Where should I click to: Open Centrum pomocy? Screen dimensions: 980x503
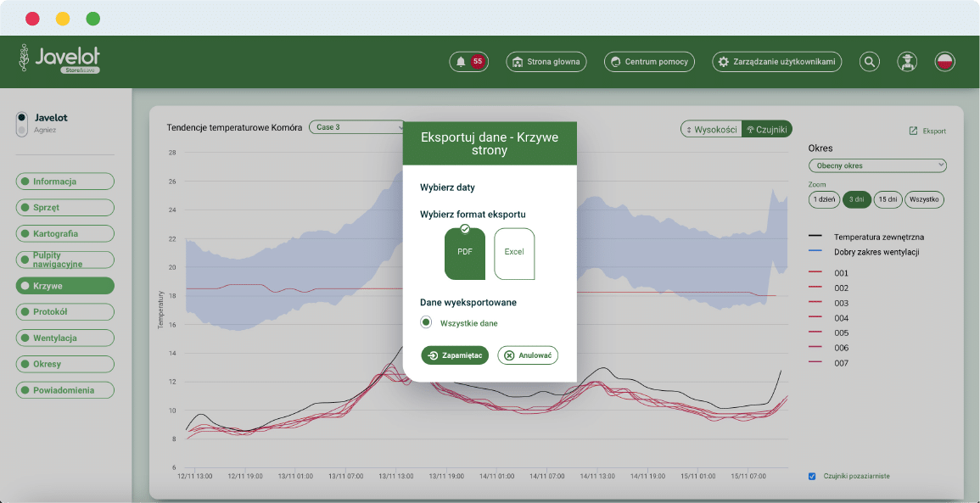point(649,62)
